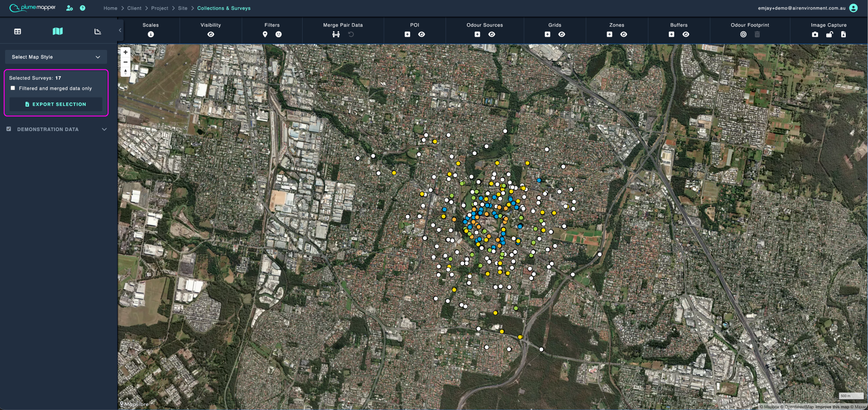Click the Export Selection button
The image size is (868, 410).
point(56,104)
